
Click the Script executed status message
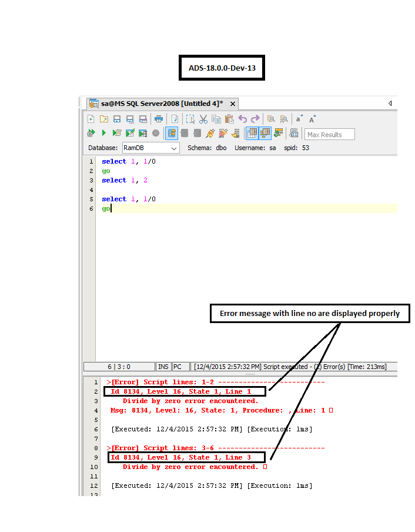point(290,367)
